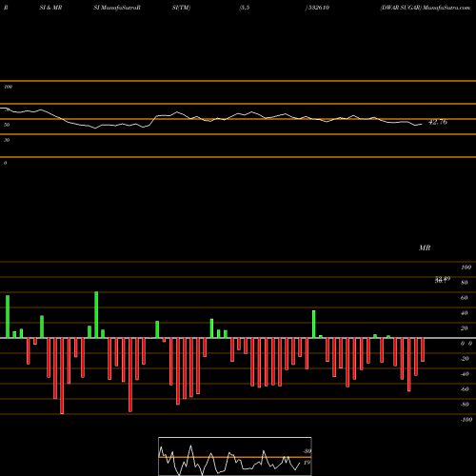Click the MR label above the bar chart
Screen dimensions: 476x476
tap(425, 248)
